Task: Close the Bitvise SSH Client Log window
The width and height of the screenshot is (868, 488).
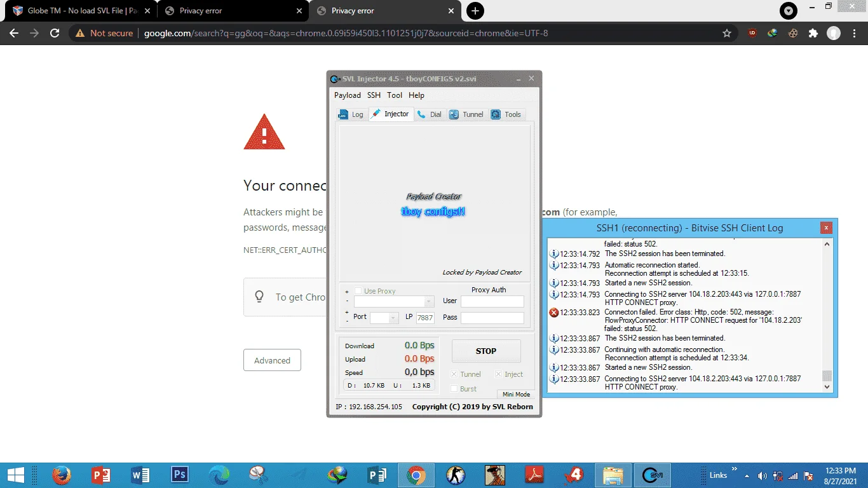Action: click(826, 227)
